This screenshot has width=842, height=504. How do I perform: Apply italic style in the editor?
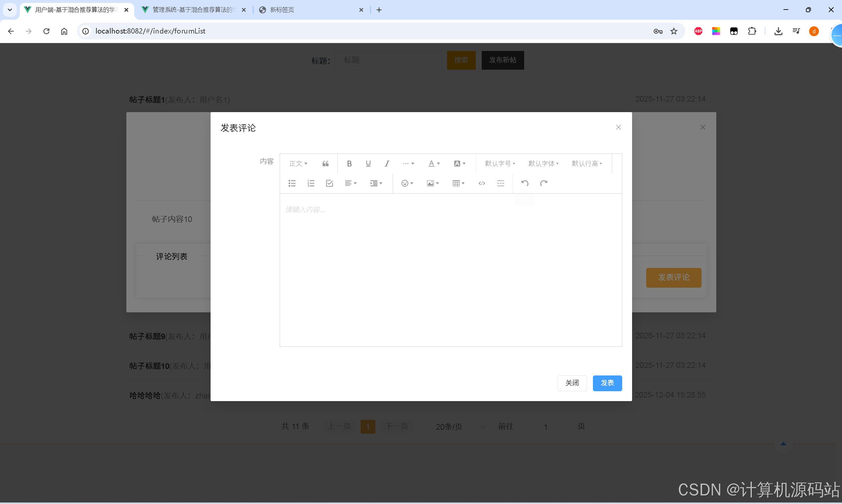pos(387,164)
